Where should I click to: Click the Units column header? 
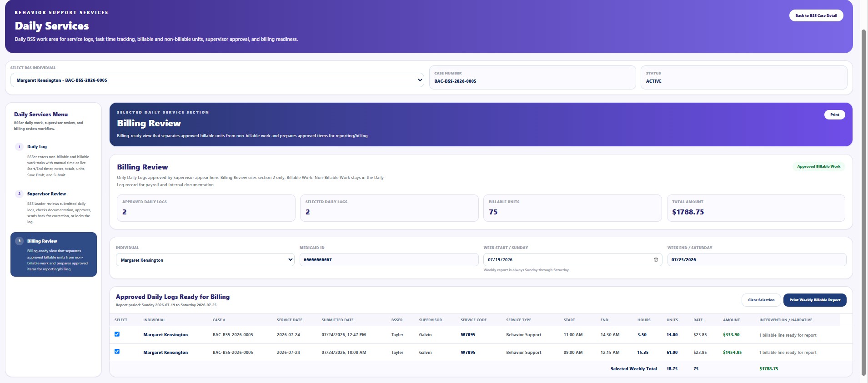(672, 320)
